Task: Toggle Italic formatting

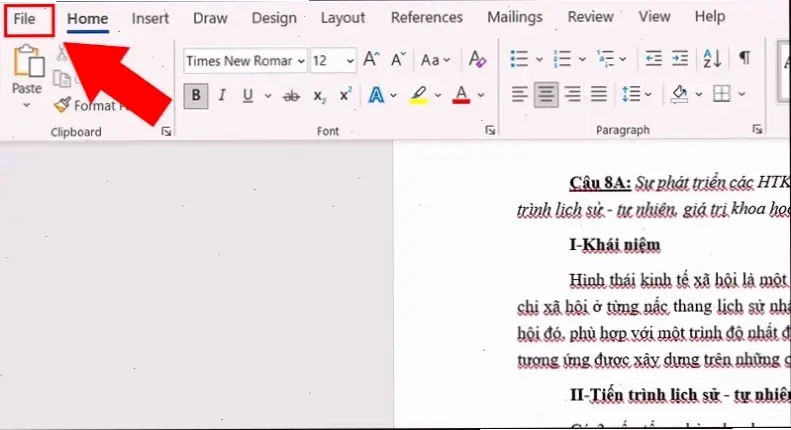Action: click(x=221, y=95)
